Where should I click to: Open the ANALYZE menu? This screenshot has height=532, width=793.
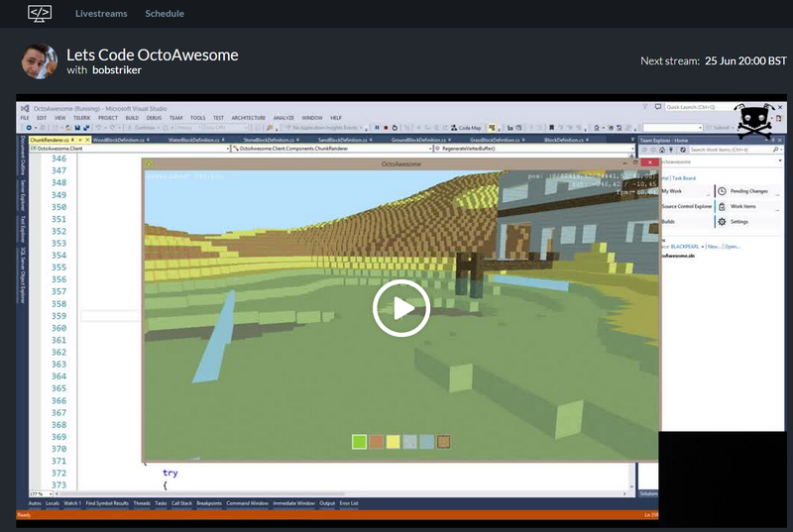[283, 118]
